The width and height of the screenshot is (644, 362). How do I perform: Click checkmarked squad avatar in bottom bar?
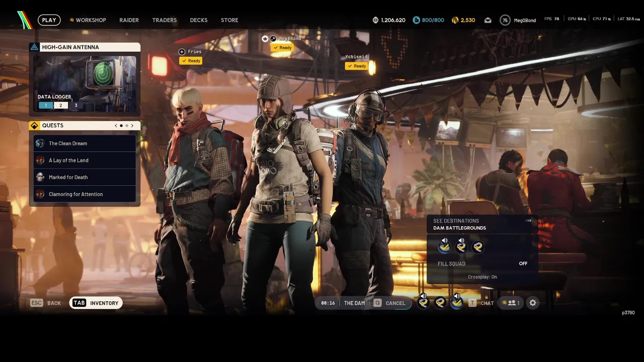pos(457,303)
